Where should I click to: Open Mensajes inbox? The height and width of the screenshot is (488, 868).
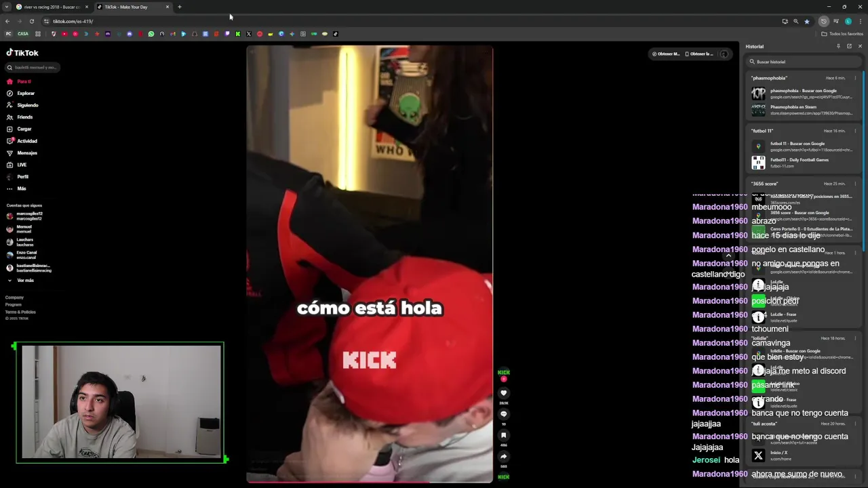pos(22,152)
